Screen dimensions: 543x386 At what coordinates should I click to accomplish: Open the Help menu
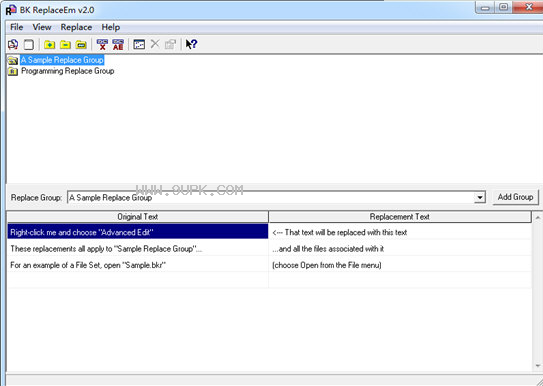click(x=110, y=27)
